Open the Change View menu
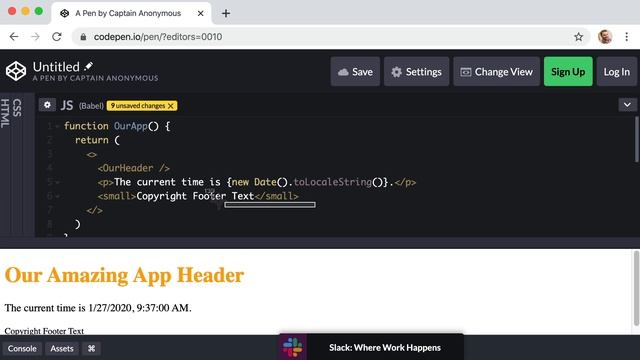The height and width of the screenshot is (360, 640). (x=496, y=72)
